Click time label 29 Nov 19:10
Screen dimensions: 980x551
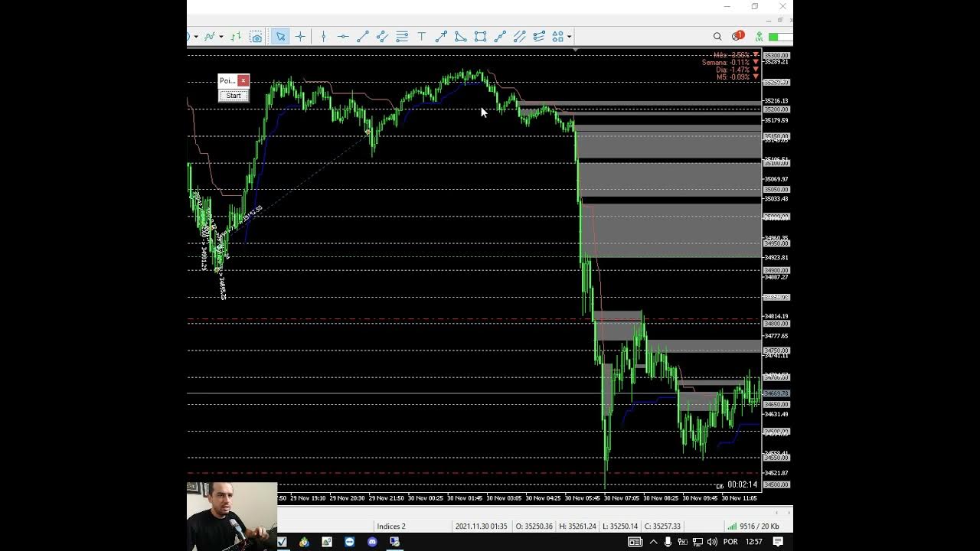pyautogui.click(x=308, y=498)
